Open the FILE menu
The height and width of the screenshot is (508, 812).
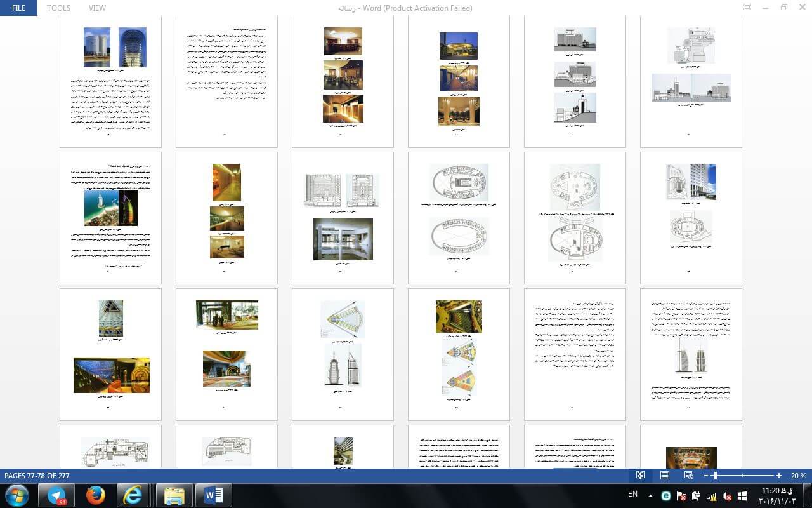tap(18, 8)
